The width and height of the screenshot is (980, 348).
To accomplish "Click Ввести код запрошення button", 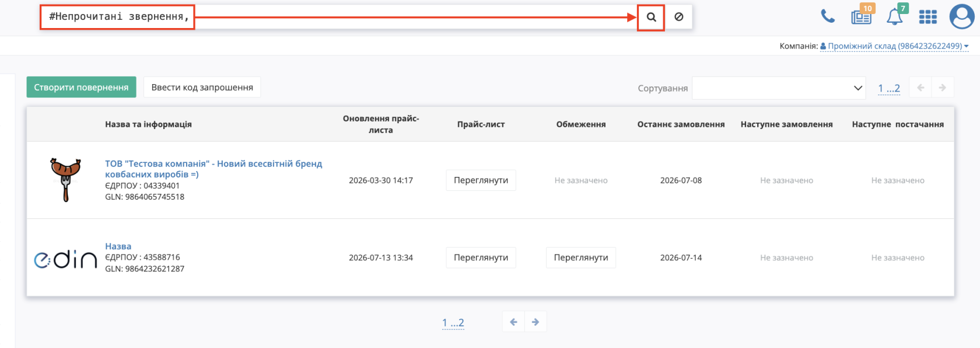I will tap(202, 87).
